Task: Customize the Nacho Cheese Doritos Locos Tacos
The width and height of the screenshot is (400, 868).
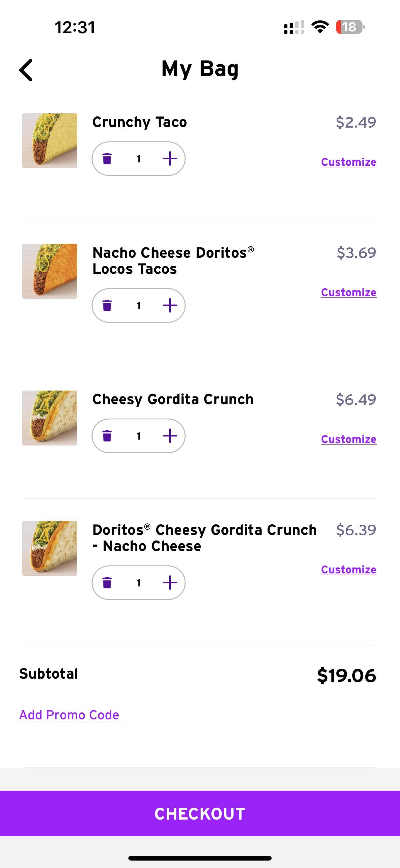Action: tap(349, 292)
